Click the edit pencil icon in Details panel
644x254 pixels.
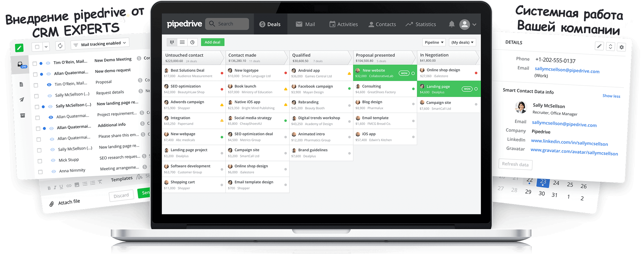tap(599, 46)
